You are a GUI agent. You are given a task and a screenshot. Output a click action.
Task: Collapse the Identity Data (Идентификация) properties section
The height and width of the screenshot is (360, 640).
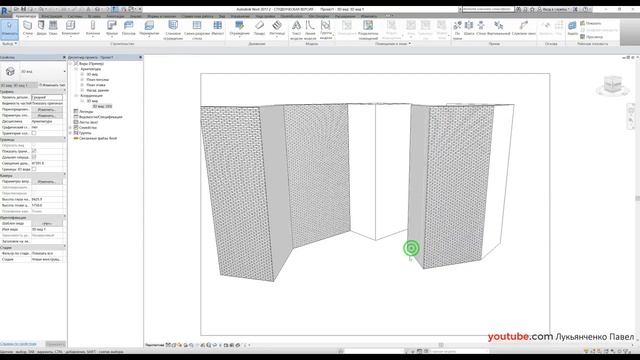[x=64, y=217]
